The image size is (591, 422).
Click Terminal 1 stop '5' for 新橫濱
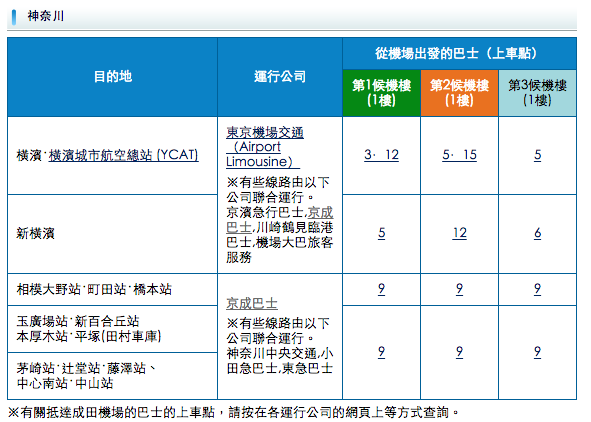tap(381, 233)
